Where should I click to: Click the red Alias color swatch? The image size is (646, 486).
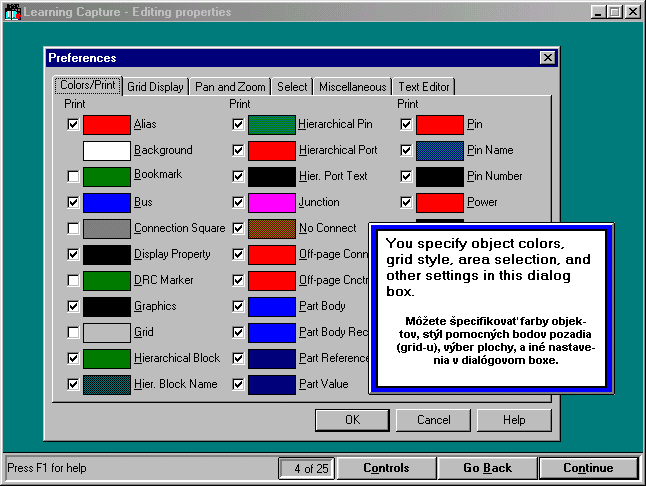point(106,125)
